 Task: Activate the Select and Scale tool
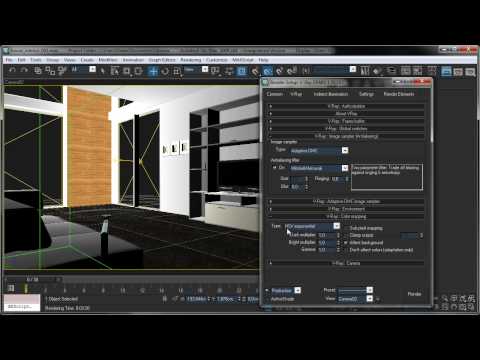tap(177, 71)
